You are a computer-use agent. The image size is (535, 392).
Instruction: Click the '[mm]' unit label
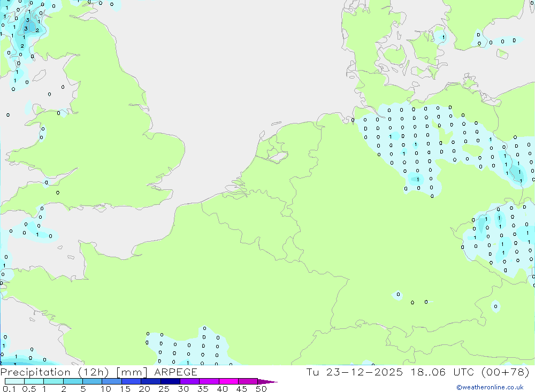[x=132, y=372]
